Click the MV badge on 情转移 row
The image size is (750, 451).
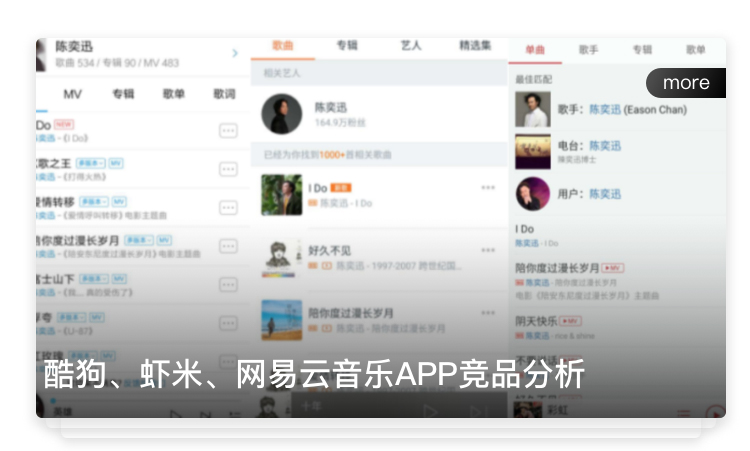pyautogui.click(x=119, y=201)
